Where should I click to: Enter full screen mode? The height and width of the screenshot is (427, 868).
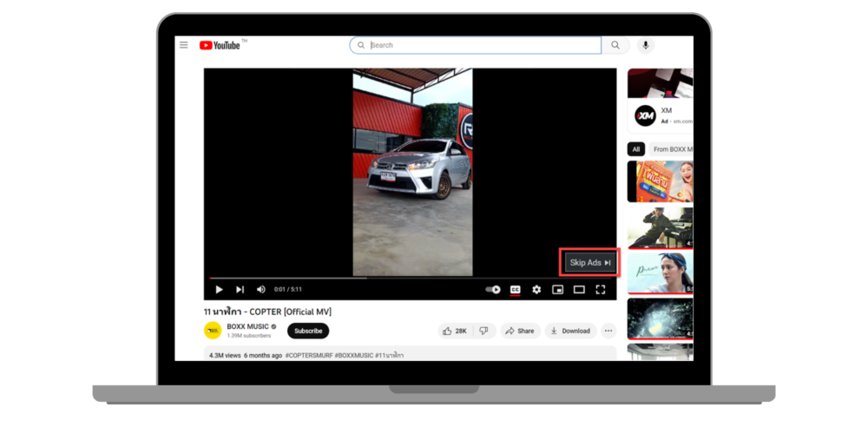point(600,289)
